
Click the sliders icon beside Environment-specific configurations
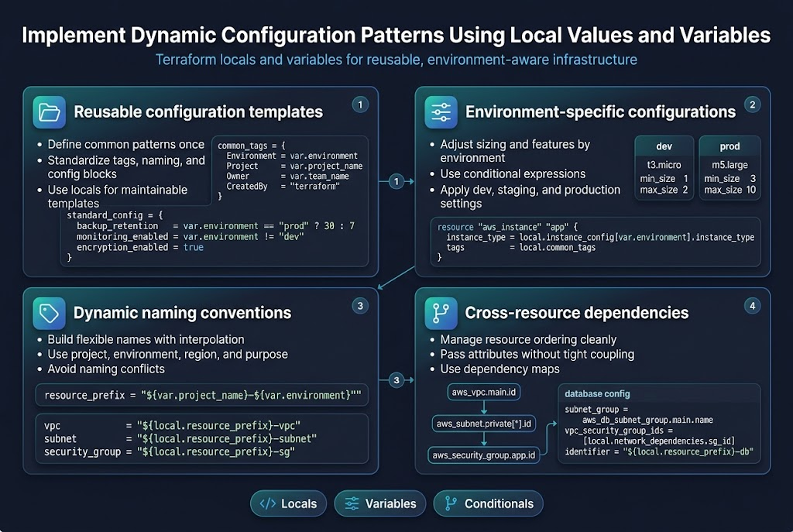click(441, 112)
